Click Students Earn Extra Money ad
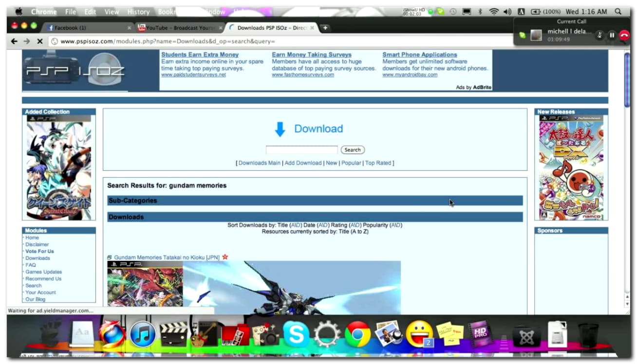This screenshot has height=364, width=637. 200,55
